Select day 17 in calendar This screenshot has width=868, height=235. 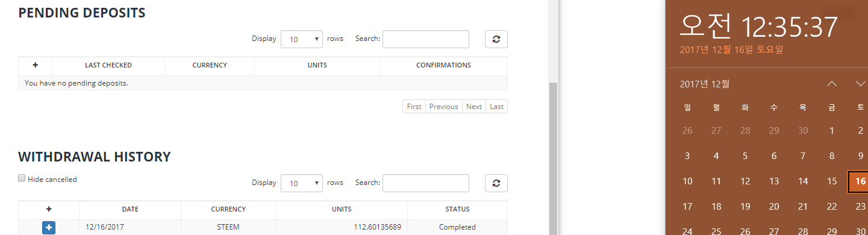pos(687,207)
